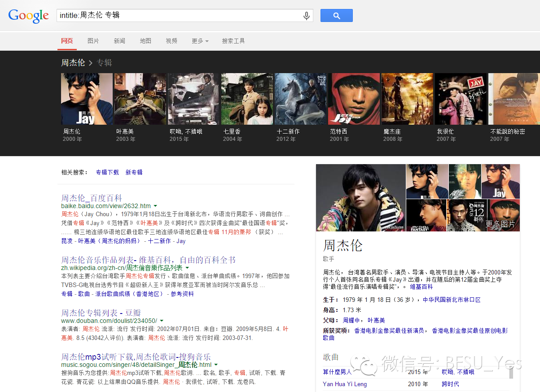
Task: Open song 算什麼男人
Action: (x=337, y=372)
